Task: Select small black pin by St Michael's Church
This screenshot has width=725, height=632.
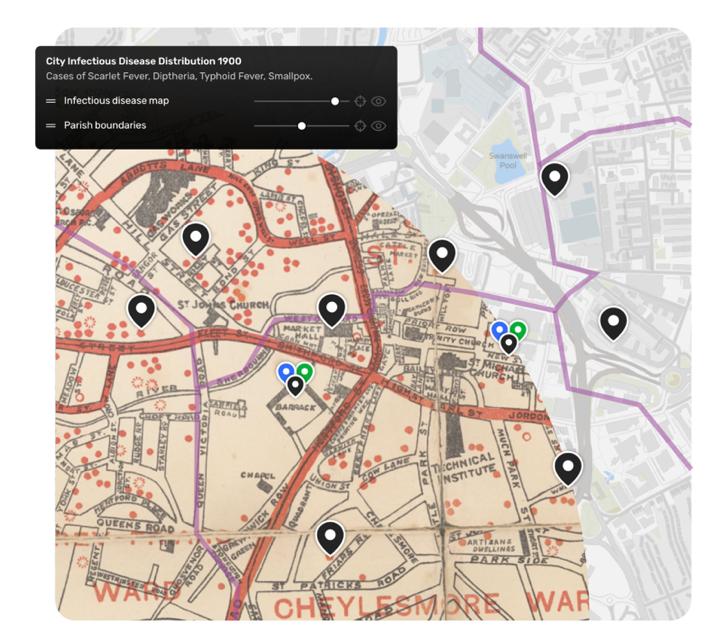Action: pyautogui.click(x=509, y=344)
